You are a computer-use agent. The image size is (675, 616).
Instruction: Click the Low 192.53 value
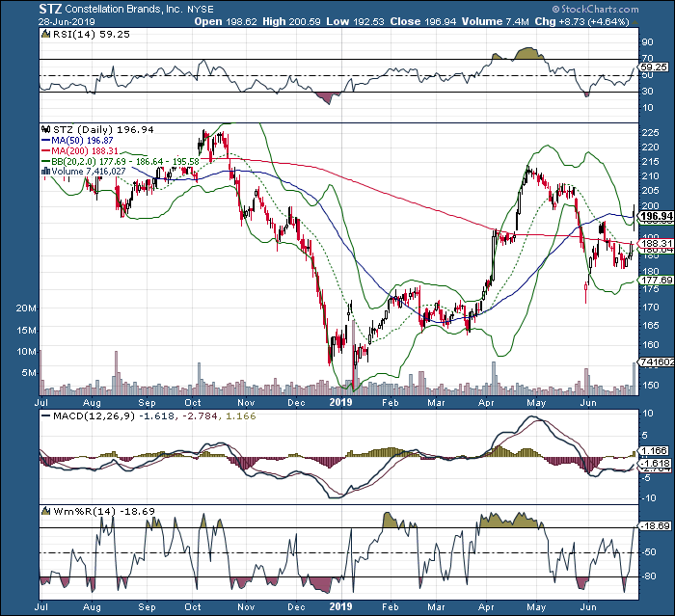point(355,21)
